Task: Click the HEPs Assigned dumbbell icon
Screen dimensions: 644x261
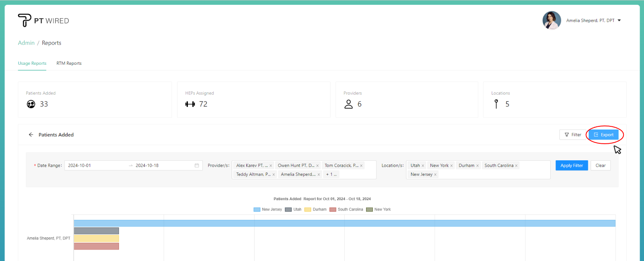Action: click(x=190, y=104)
